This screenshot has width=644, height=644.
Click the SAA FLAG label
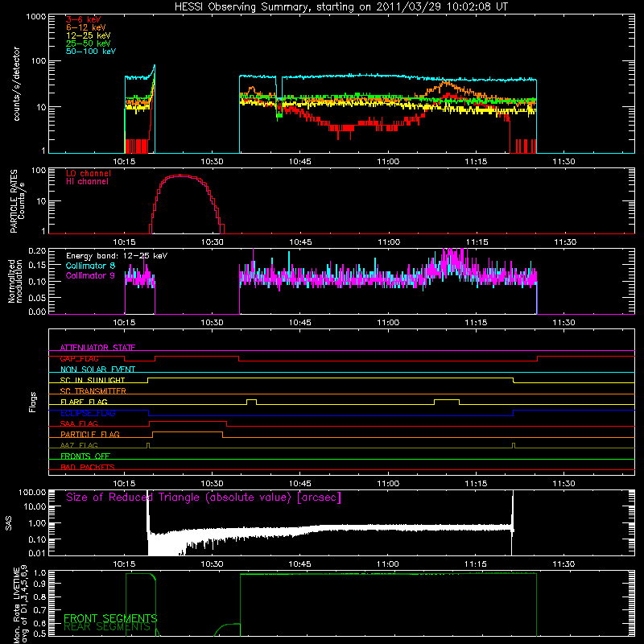pos(79,423)
